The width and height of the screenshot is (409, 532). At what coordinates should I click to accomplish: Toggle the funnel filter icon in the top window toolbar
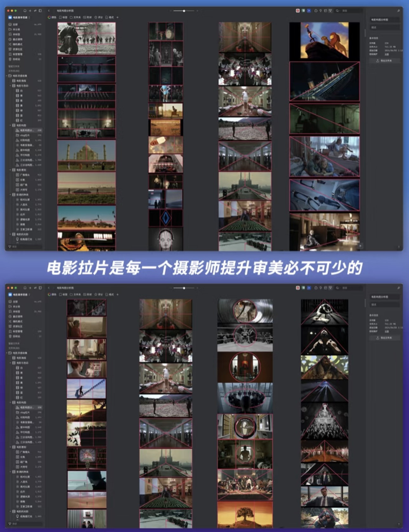330,11
